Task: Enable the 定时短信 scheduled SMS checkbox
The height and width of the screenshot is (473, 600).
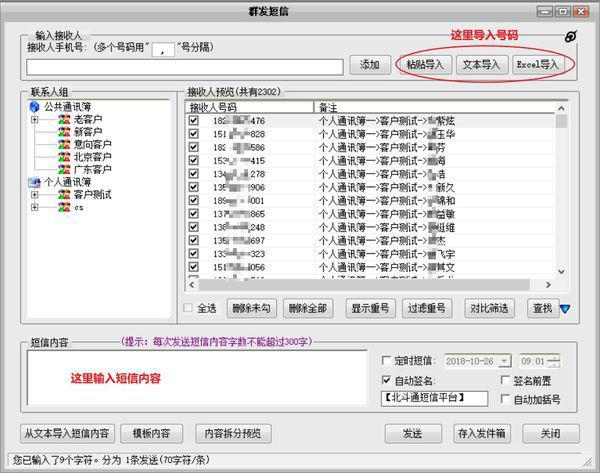Action: pyautogui.click(x=388, y=360)
